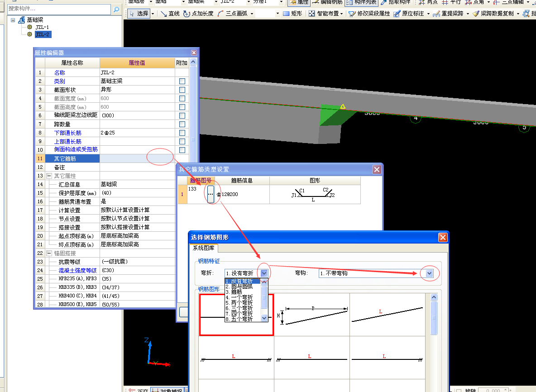Run 重提梁跨 re-extract beam spans

(x=448, y=13)
